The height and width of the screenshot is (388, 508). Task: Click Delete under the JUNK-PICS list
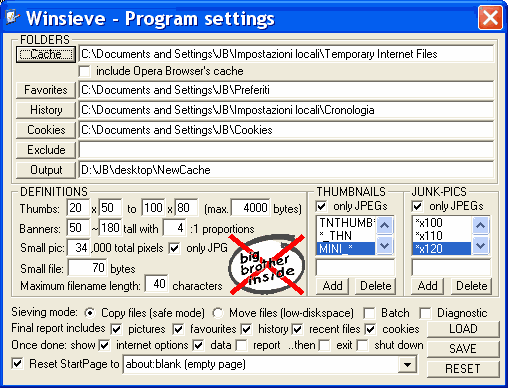coord(471,286)
